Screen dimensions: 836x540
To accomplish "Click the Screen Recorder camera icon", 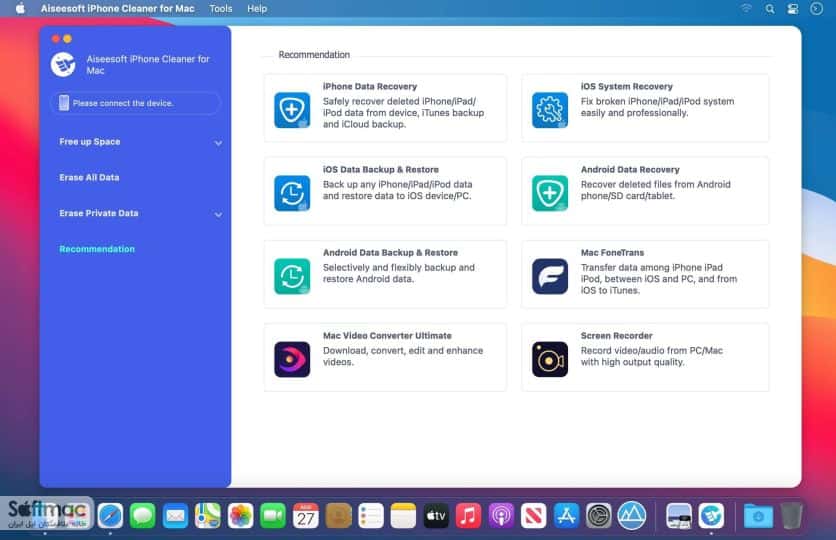I will [x=550, y=359].
